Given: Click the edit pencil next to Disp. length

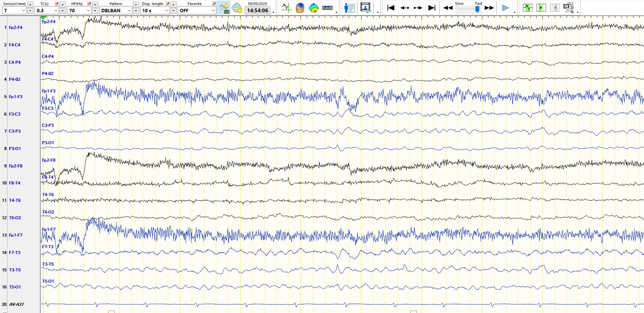Looking at the screenshot, I should point(167,4).
